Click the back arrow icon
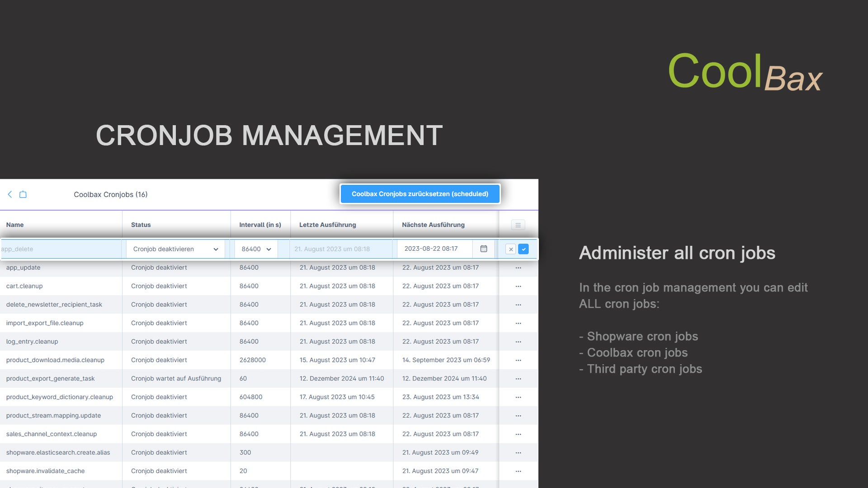868x488 pixels. pos(10,194)
